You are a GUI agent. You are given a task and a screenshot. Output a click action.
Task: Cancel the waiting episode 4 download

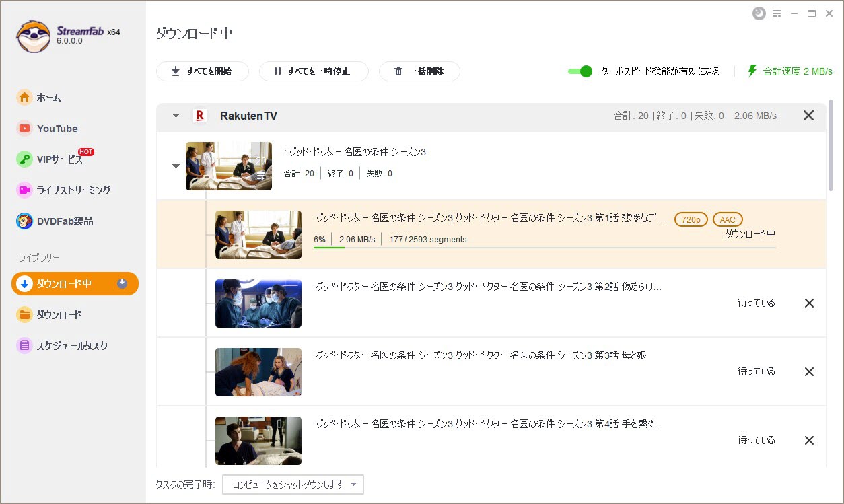click(x=810, y=441)
